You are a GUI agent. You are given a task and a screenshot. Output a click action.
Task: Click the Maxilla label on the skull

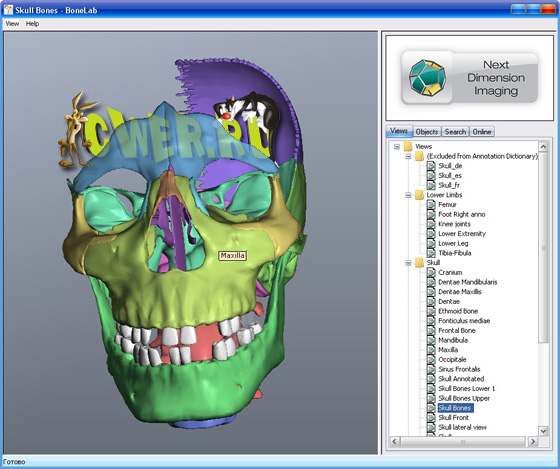pyautogui.click(x=232, y=256)
